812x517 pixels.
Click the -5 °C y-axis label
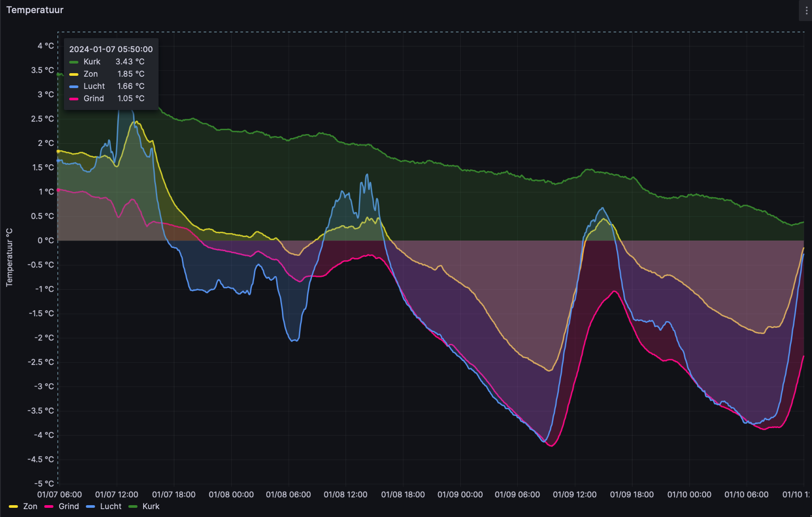click(44, 484)
